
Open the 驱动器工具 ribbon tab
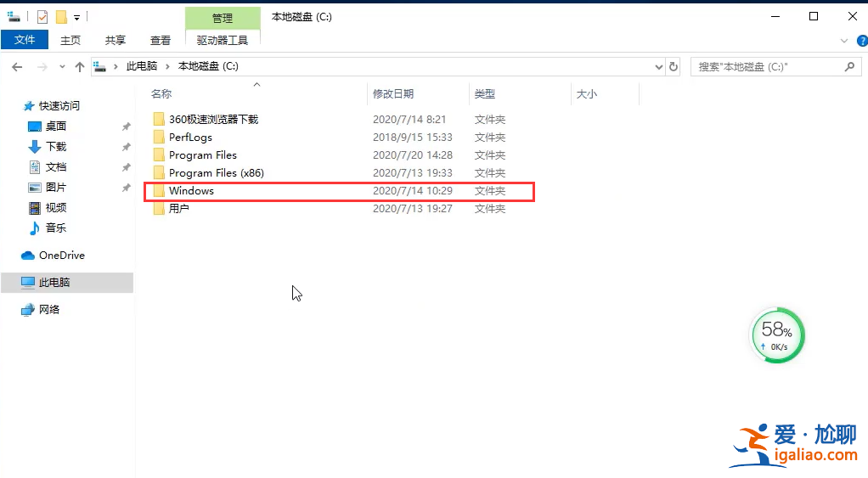click(x=223, y=41)
